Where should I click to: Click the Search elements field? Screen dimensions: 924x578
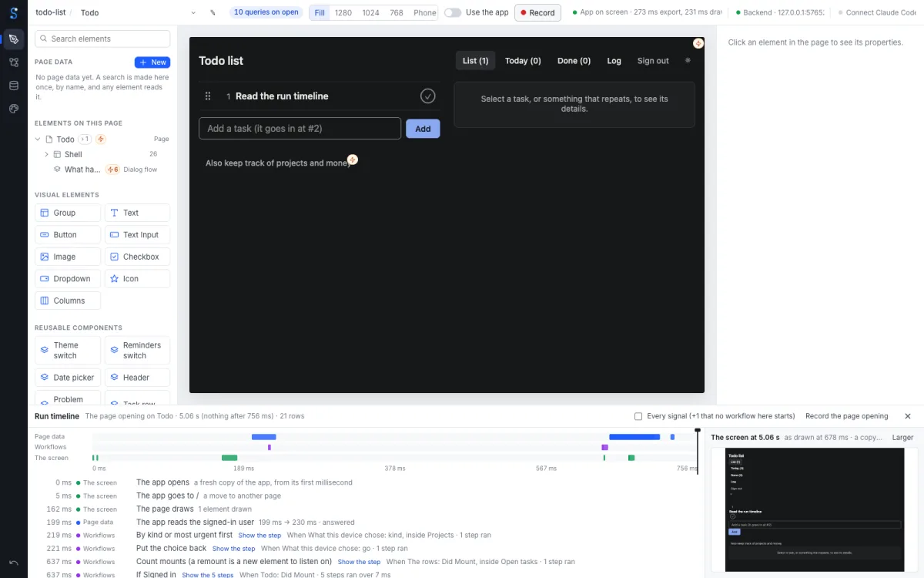click(102, 39)
